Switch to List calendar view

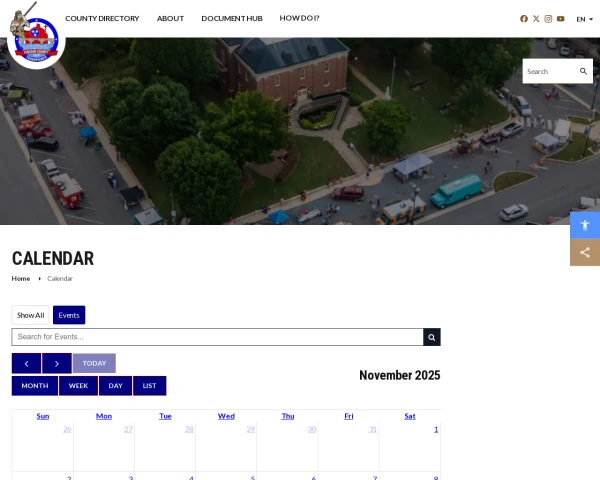(149, 386)
